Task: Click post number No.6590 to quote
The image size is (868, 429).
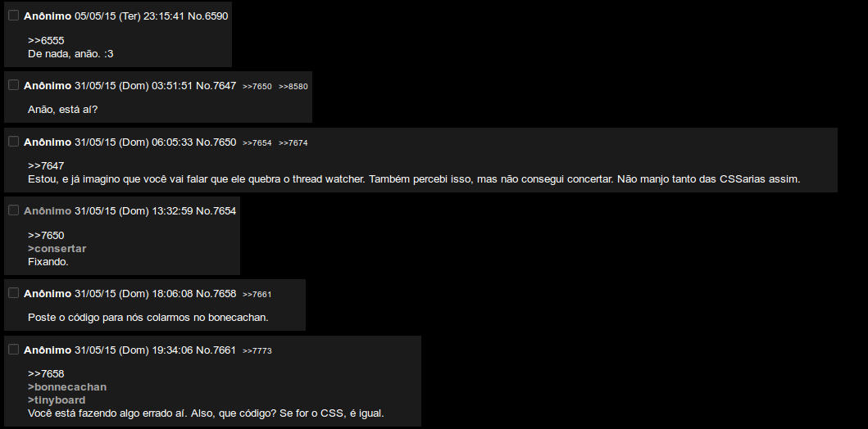Action: 207,16
